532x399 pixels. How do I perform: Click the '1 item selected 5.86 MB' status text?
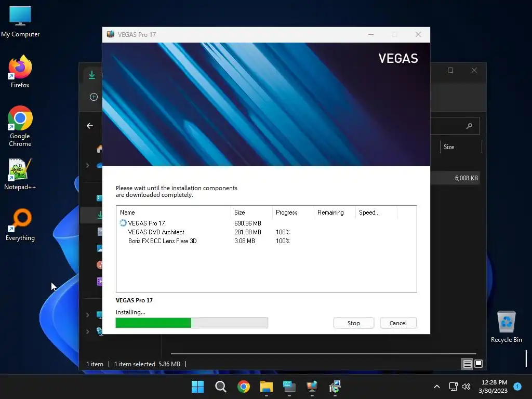pyautogui.click(x=147, y=364)
